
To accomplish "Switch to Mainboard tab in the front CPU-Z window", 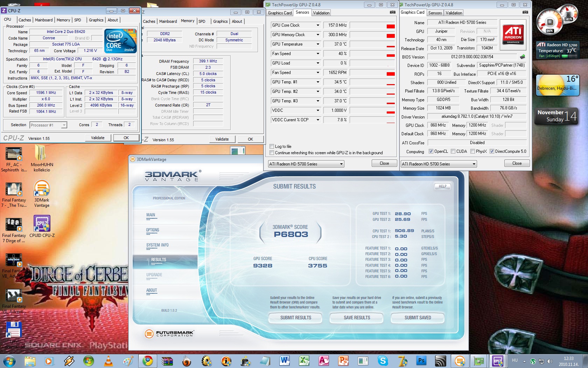I will point(44,20).
